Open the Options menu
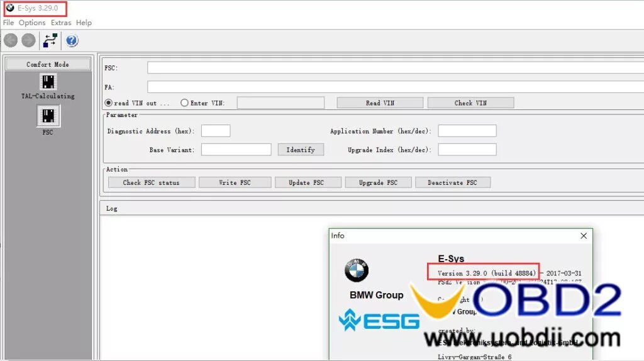Screen dimensions: 644x361 tap(32, 23)
